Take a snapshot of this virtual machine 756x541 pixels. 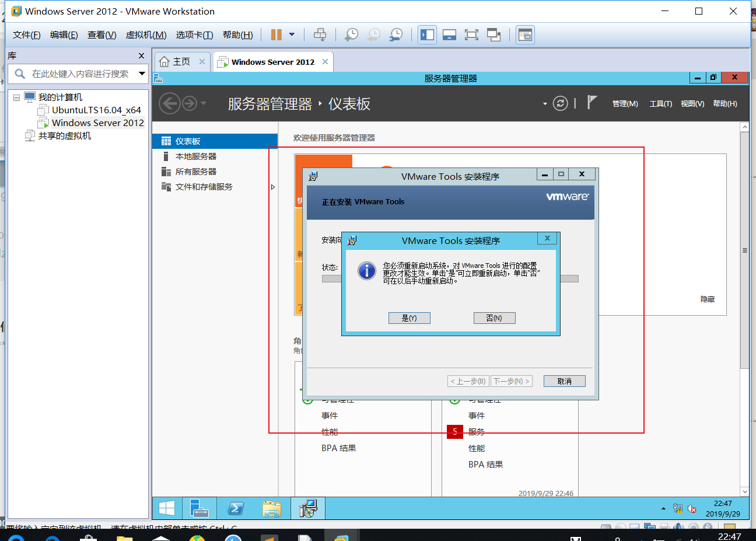pyautogui.click(x=351, y=34)
